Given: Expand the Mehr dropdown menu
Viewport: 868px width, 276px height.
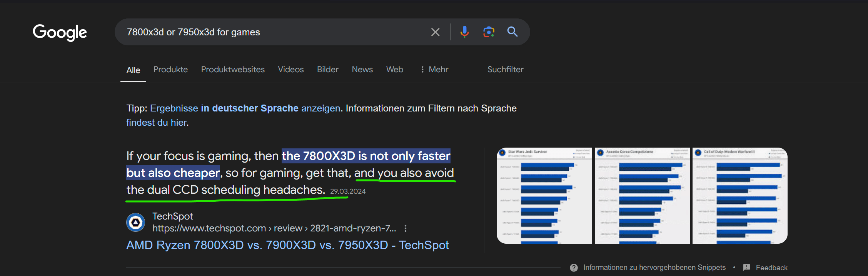Looking at the screenshot, I should (x=434, y=70).
